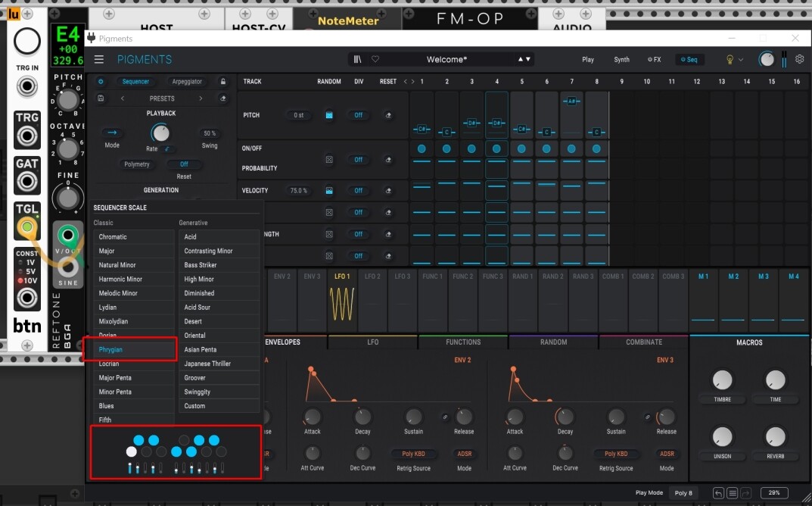Click the TIMBRE macro label

point(723,399)
